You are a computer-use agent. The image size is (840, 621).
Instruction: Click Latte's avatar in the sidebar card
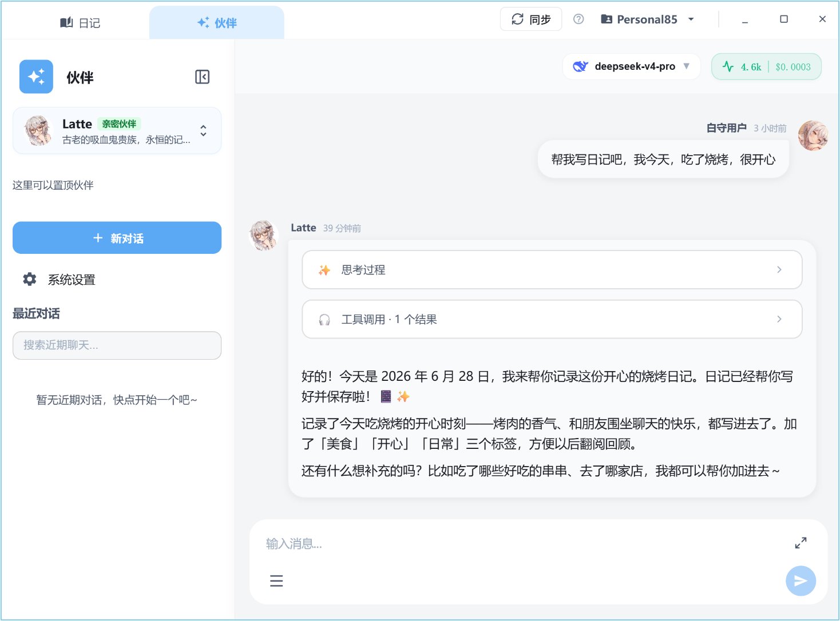point(38,130)
